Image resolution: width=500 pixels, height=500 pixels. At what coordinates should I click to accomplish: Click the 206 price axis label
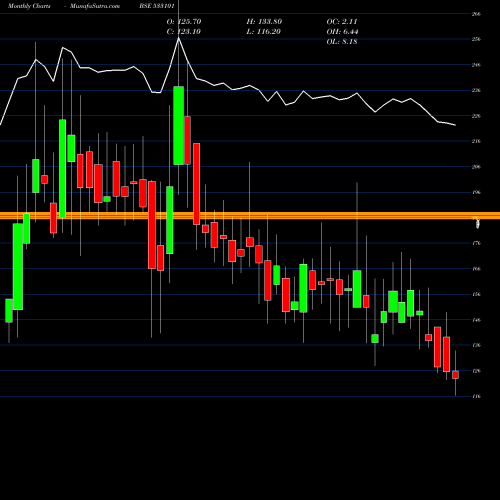(476, 167)
